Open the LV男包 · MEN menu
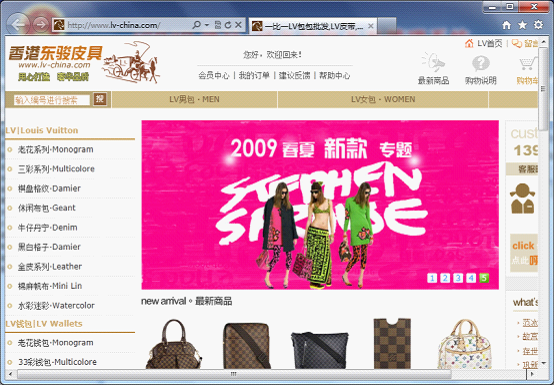 [x=194, y=99]
